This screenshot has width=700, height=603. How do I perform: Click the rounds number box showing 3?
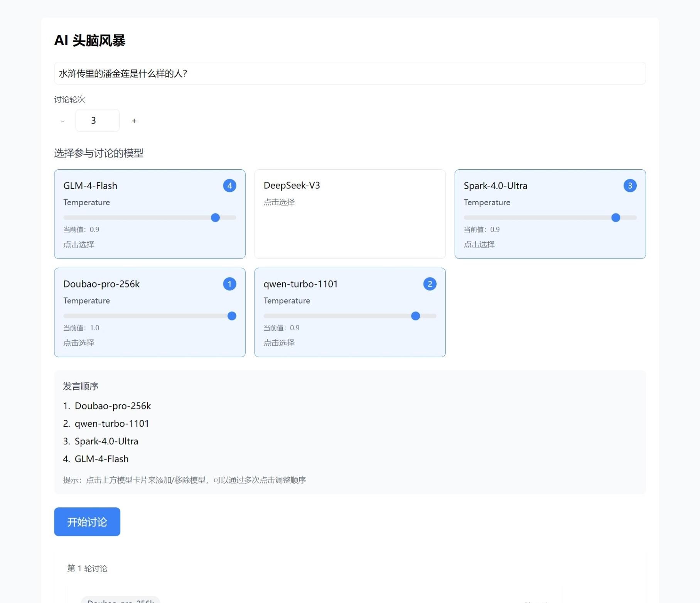(97, 120)
